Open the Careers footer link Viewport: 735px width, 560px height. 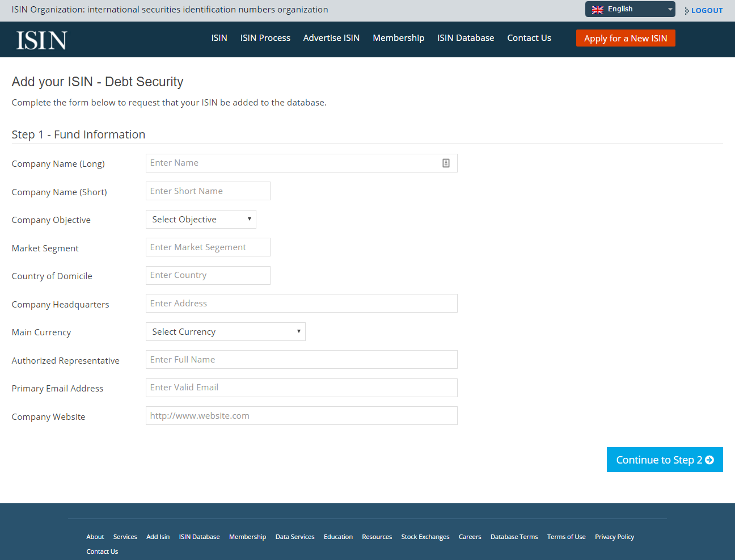click(x=470, y=537)
